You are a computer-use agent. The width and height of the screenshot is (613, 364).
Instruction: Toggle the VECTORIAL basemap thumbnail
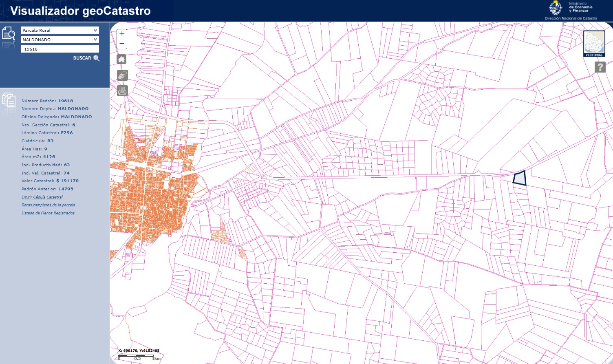coord(594,44)
